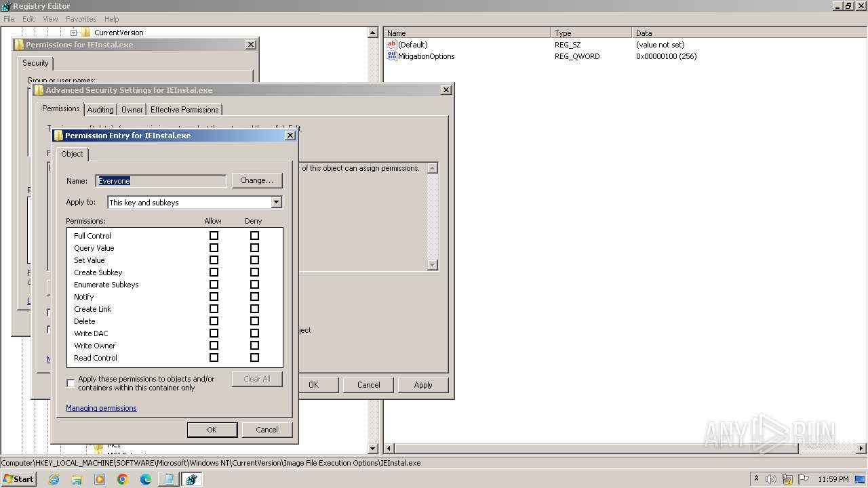Launch Windows Media Player taskbar icon
The height and width of the screenshot is (488, 868).
click(100, 479)
